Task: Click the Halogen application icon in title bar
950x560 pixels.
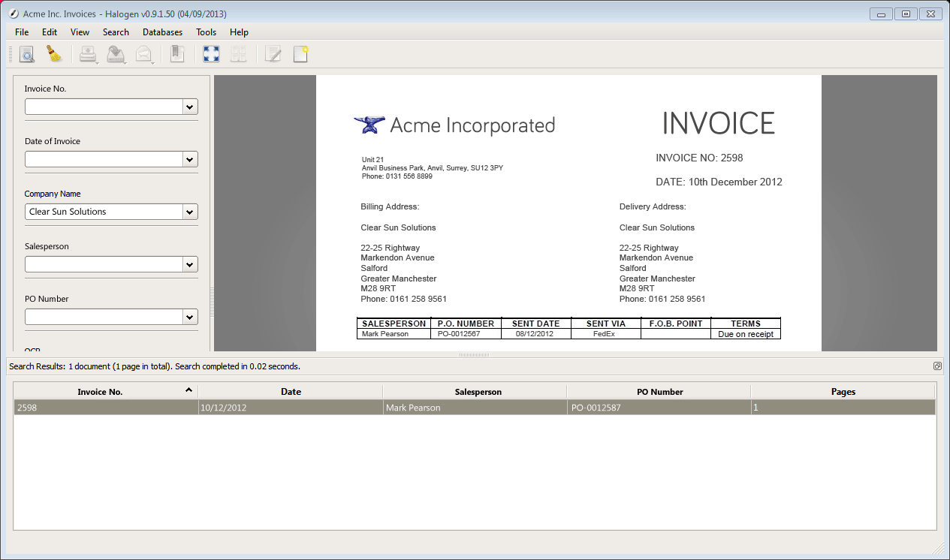Action: 13,14
